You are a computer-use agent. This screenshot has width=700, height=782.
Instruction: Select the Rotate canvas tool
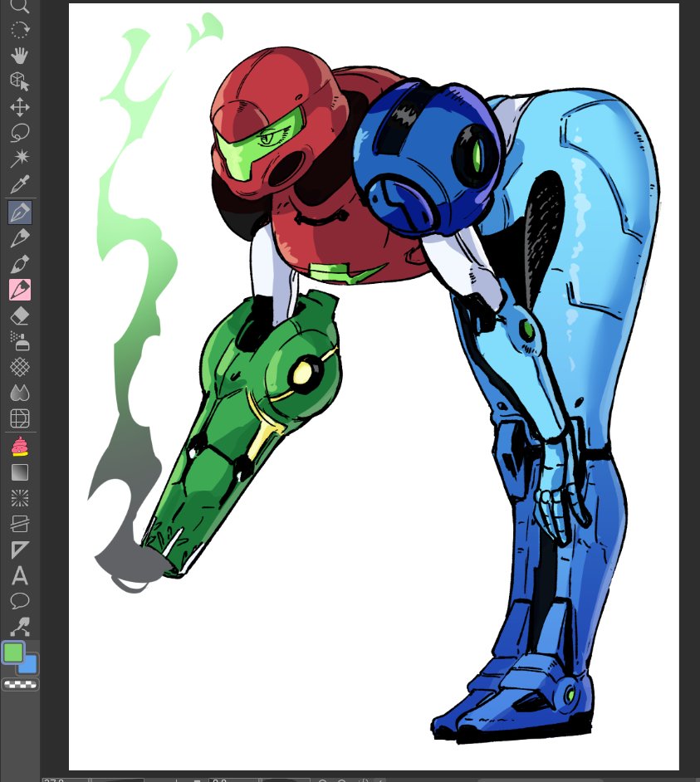pyautogui.click(x=20, y=30)
